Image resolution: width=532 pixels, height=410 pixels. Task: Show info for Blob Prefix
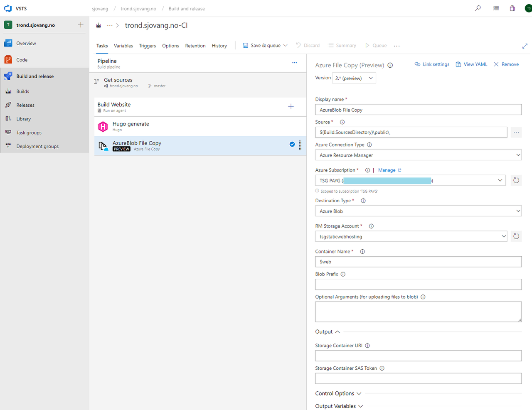[x=343, y=274]
